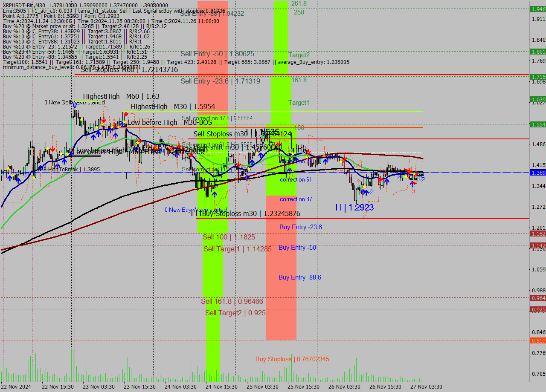Click the 'Buy %20 @ Market price' info line
Image resolution: width=546 pixels, height=392 pixels.
pyautogui.click(x=84, y=26)
